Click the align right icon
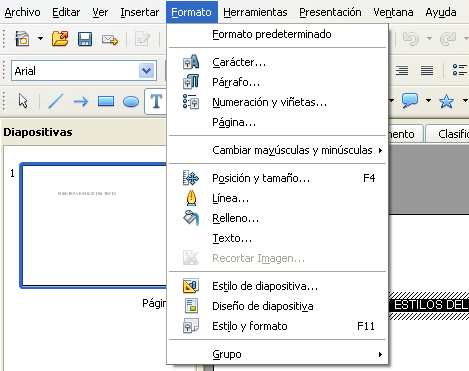469x371 pixels. pos(402,70)
